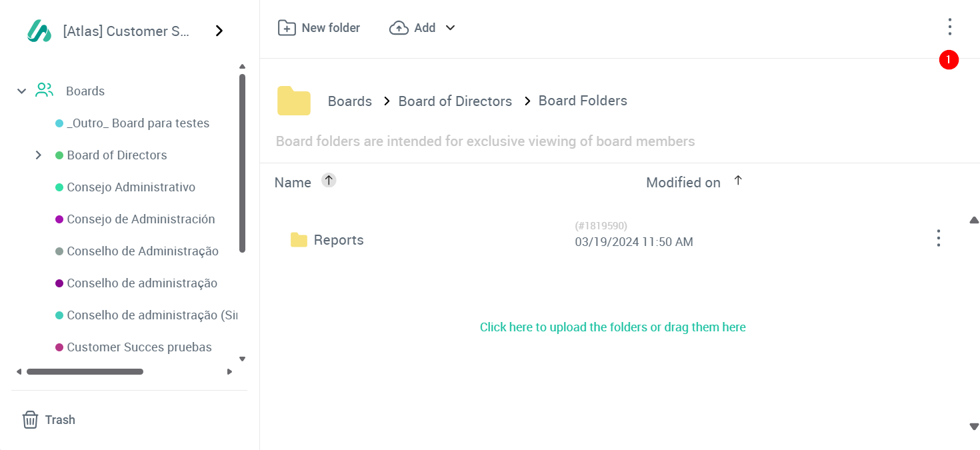Sort by Modified on arrow
This screenshot has height=450, width=980.
point(738,181)
